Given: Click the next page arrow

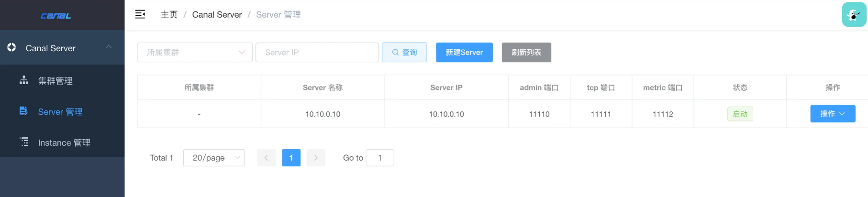Looking at the screenshot, I should [316, 158].
